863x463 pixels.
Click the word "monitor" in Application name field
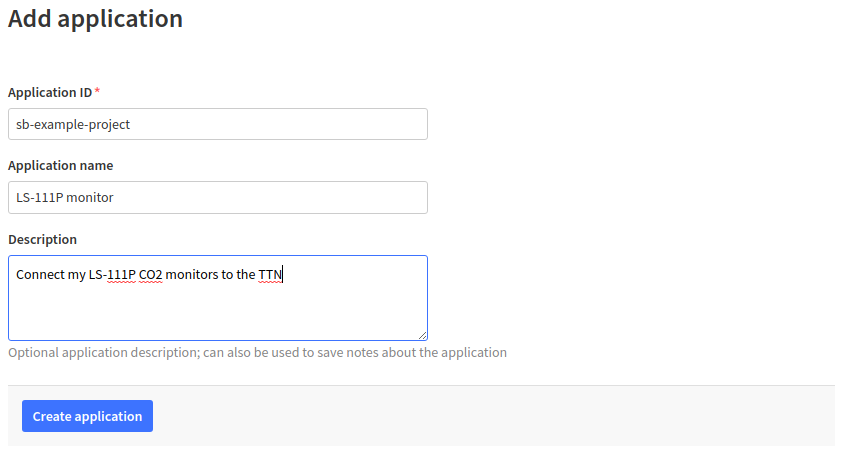(x=90, y=198)
